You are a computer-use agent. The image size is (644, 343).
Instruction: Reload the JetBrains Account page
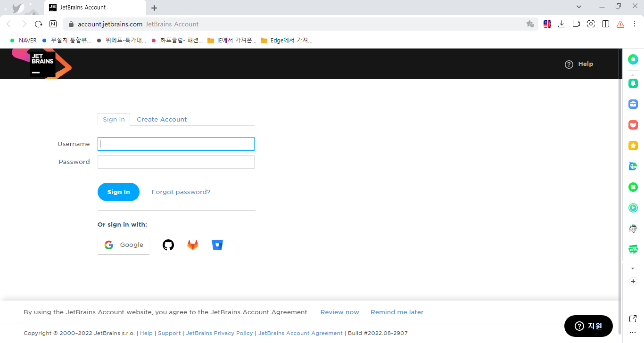pos(39,24)
